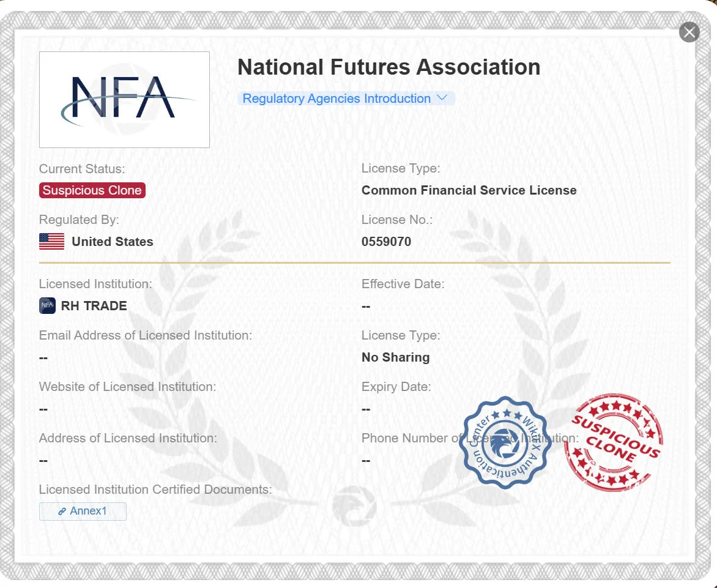The height and width of the screenshot is (588, 717).
Task: Click the Expiry Date label
Action: coord(396,386)
